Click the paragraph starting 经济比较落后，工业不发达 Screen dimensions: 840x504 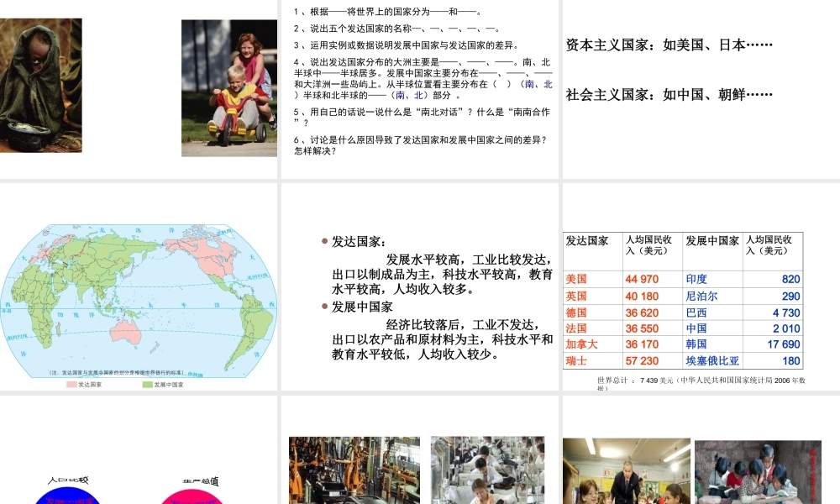tap(443, 339)
